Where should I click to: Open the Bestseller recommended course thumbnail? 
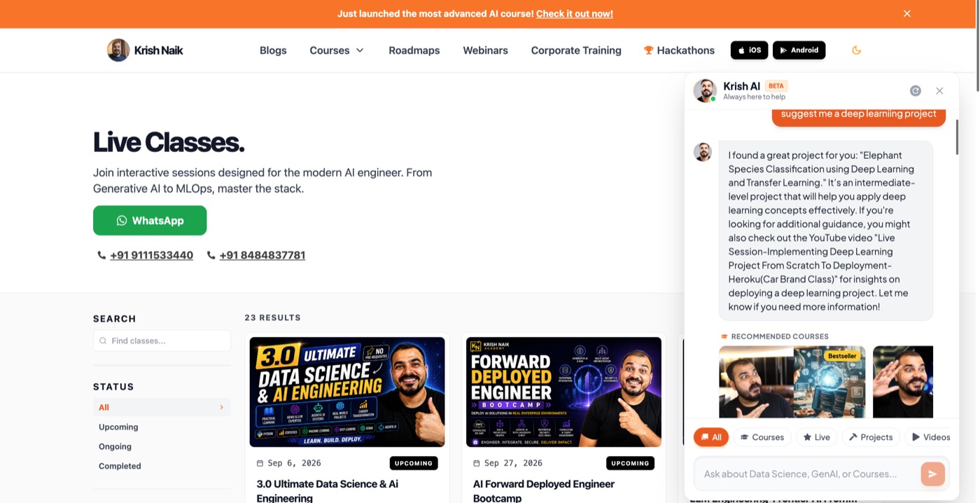pos(792,382)
